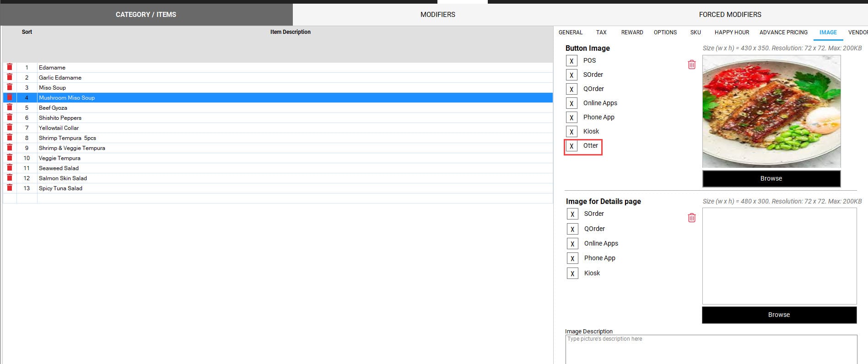Delete the Details page image
This screenshot has height=364, width=868.
click(x=691, y=218)
